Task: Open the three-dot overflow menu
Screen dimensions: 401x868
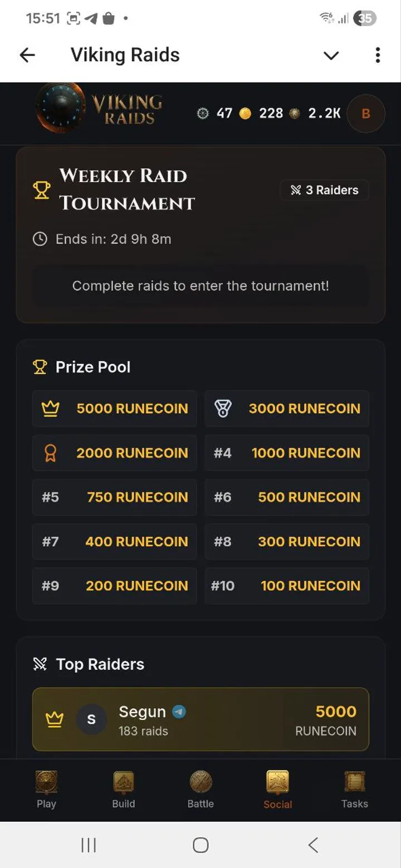Action: 378,55
